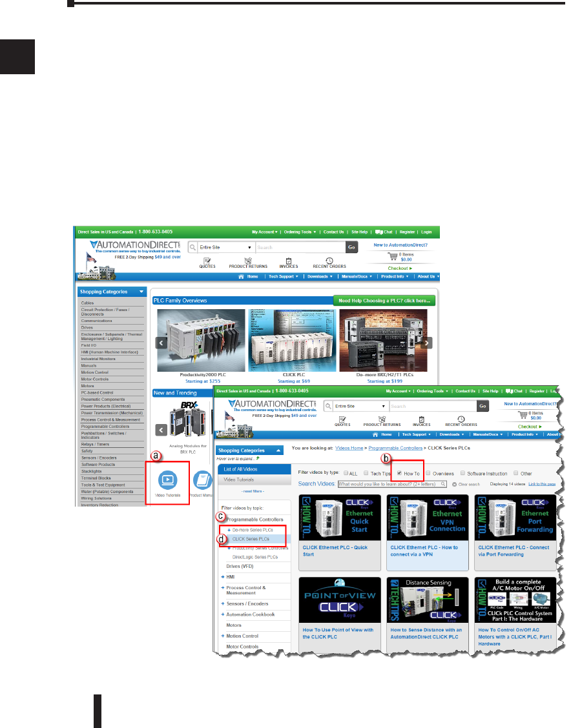The width and height of the screenshot is (571, 728).
Task: Click Link to this page link
Action: 542,484
